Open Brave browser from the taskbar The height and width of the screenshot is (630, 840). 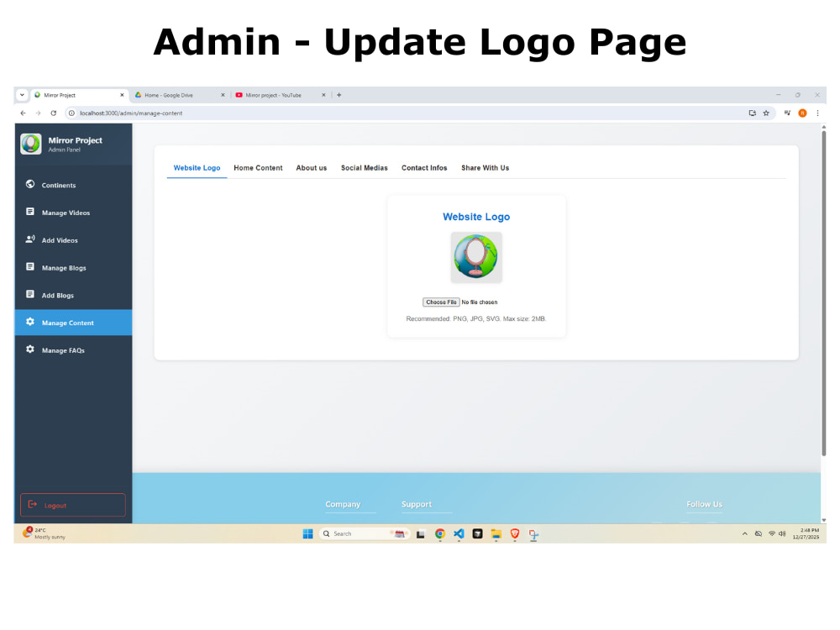[x=515, y=533]
